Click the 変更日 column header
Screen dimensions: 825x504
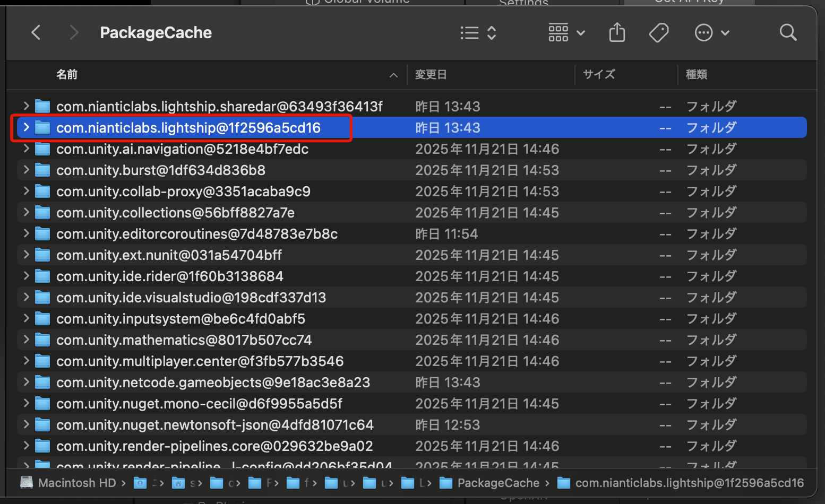pyautogui.click(x=431, y=74)
